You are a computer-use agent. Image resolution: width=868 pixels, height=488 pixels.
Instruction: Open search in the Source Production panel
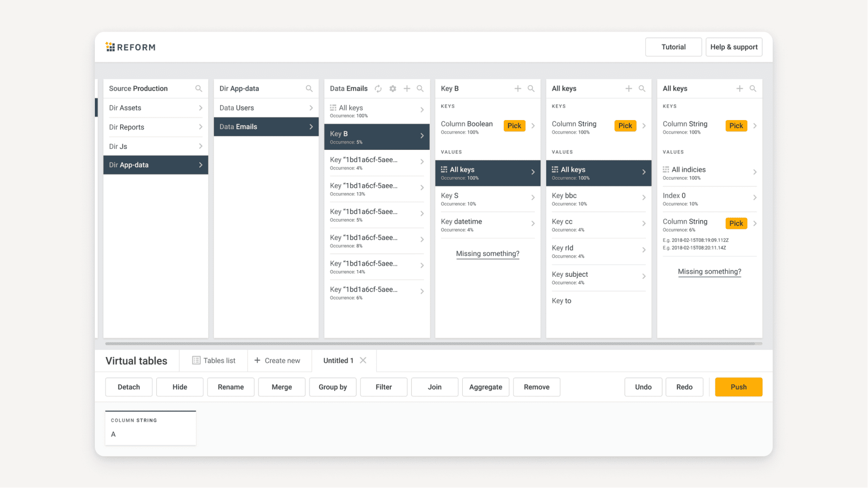(x=199, y=88)
